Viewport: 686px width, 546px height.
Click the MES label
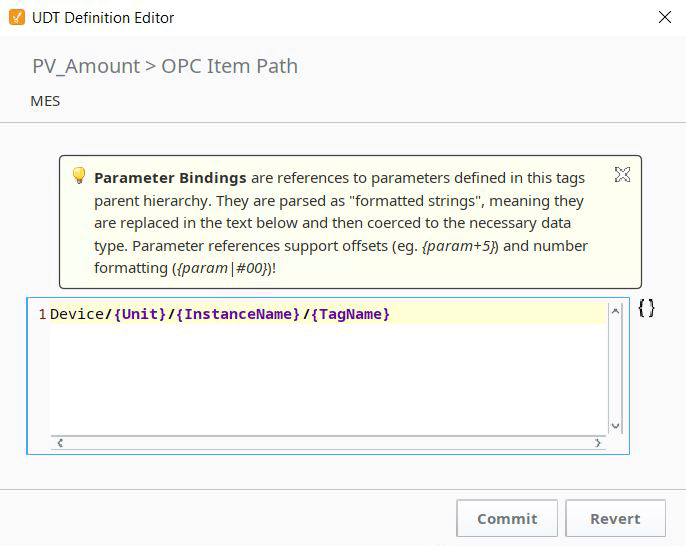coord(45,101)
